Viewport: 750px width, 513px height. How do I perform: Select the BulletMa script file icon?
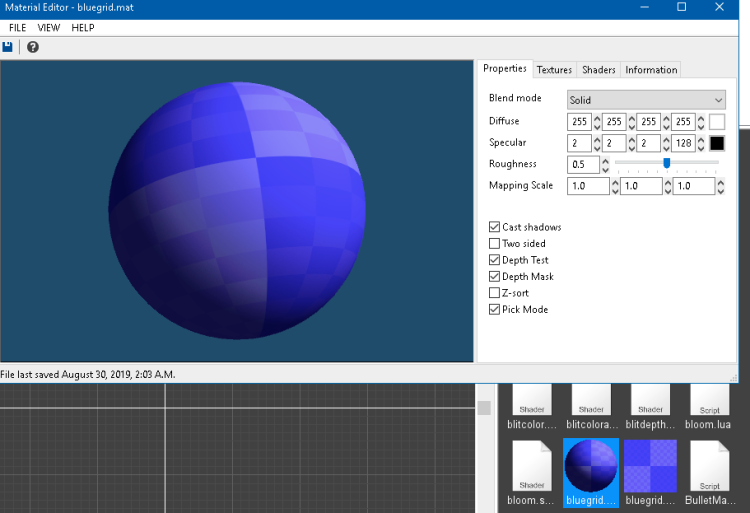(x=709, y=465)
